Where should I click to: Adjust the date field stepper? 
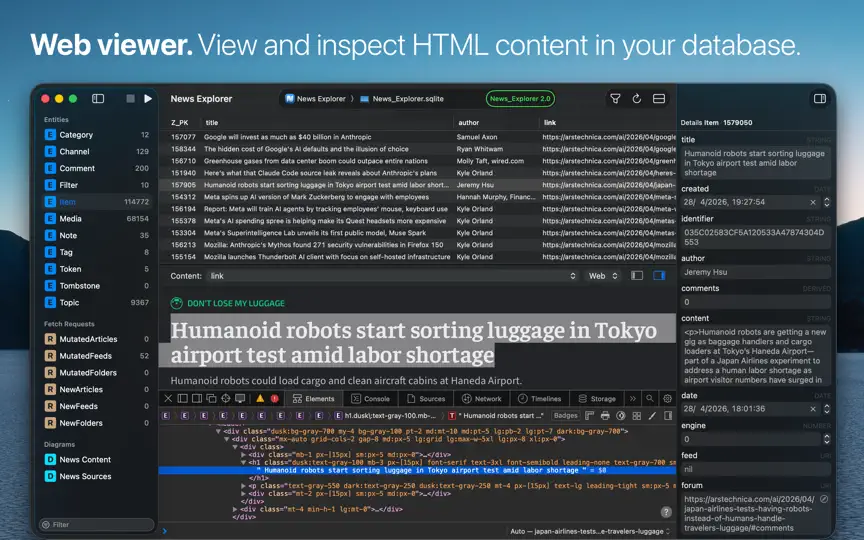[x=827, y=409]
